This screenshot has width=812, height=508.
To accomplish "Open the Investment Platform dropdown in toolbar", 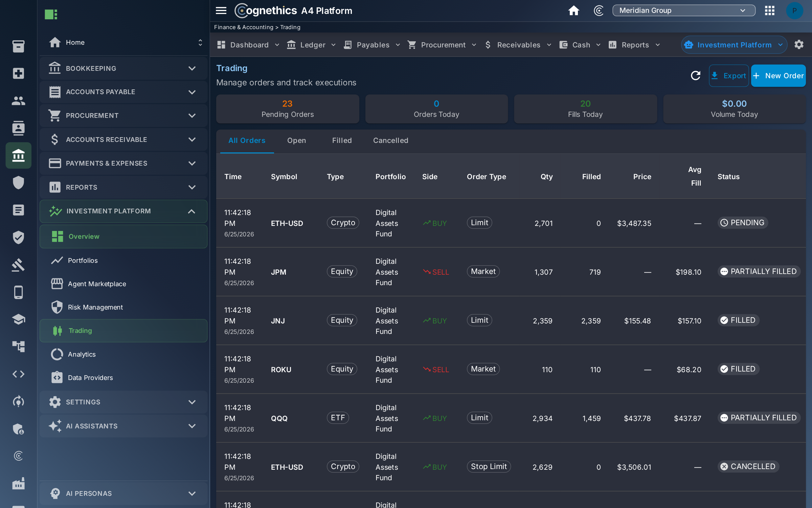I will pyautogui.click(x=734, y=45).
